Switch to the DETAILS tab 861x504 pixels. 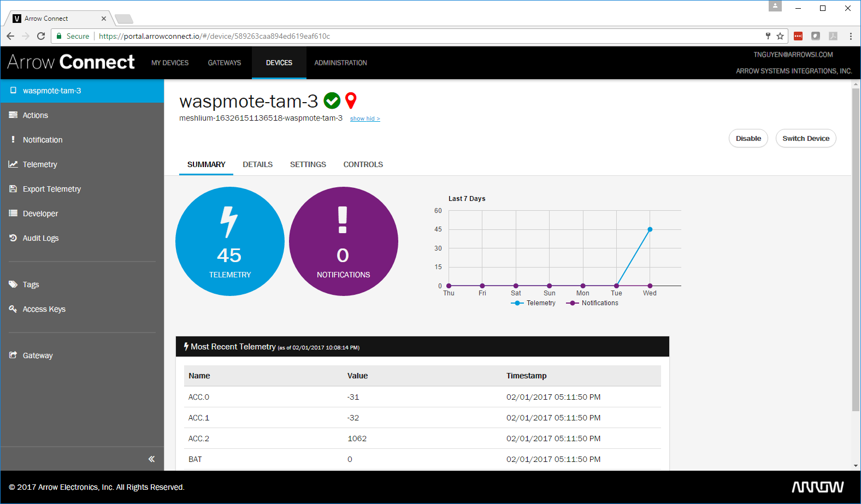click(x=257, y=164)
